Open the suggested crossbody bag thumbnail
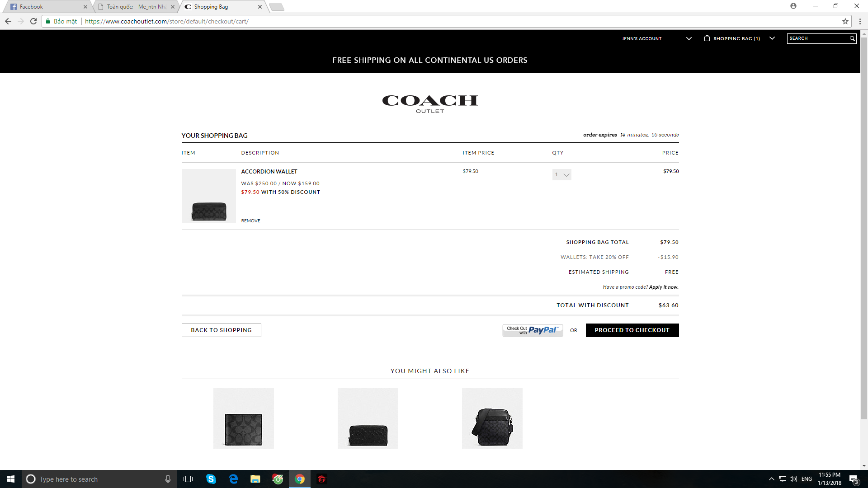The height and width of the screenshot is (488, 868). (x=492, y=418)
